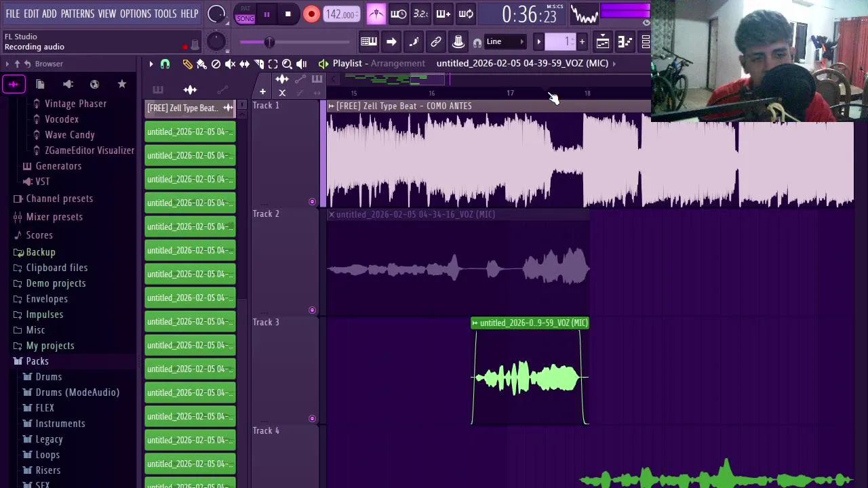Pause playback with the pause button
This screenshot has width=868, height=488.
267,14
